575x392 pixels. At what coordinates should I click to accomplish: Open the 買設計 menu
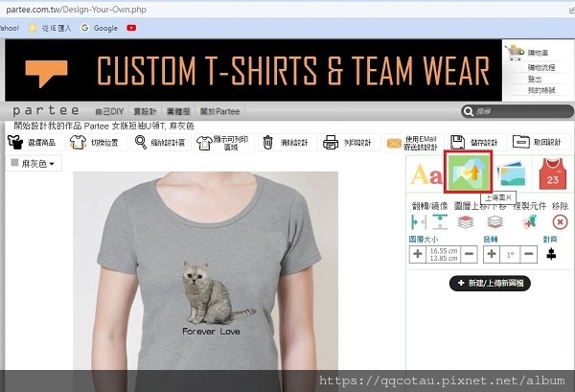tap(145, 111)
